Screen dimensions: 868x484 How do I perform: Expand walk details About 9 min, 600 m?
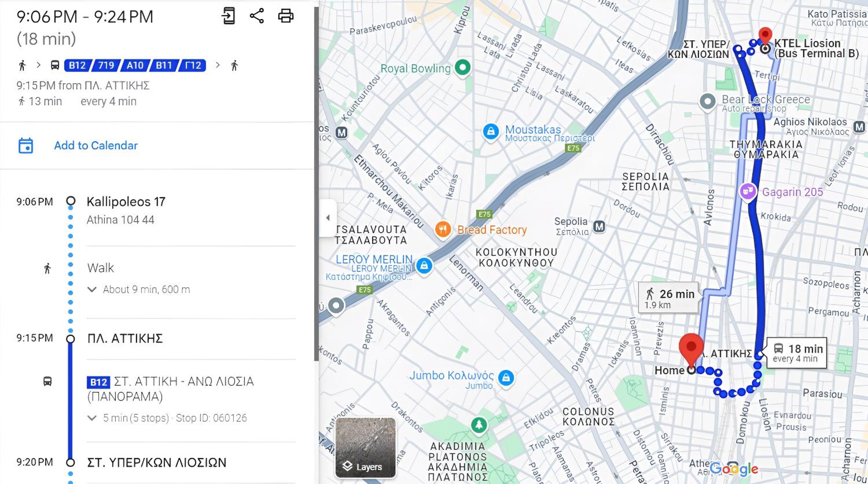click(139, 290)
